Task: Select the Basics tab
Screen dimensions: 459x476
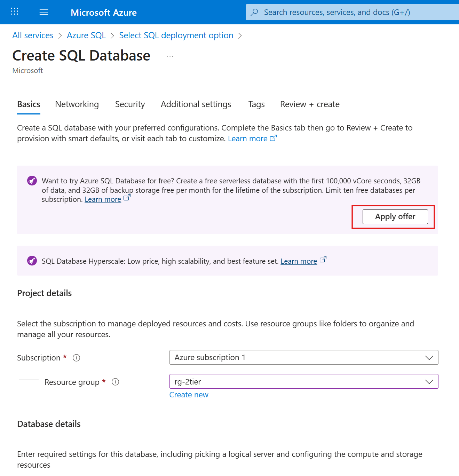Action: point(28,104)
